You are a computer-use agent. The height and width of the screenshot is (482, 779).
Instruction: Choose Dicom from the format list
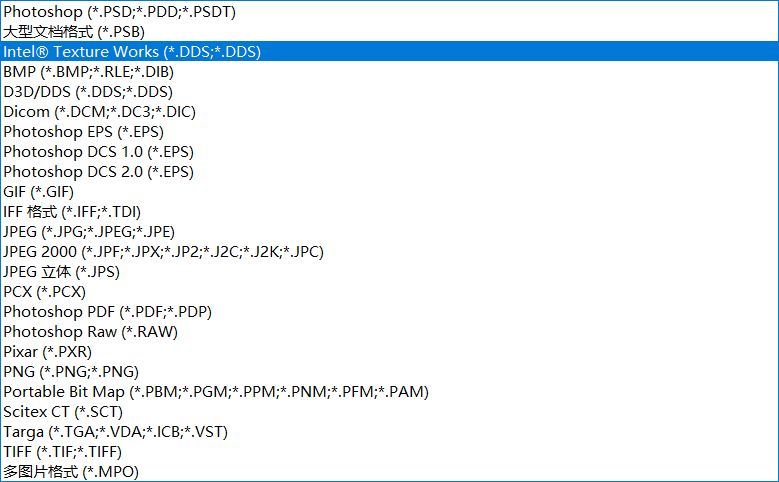pos(99,112)
